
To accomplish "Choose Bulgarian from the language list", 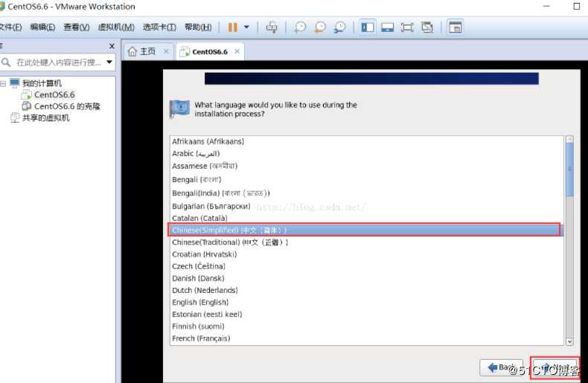I will pyautogui.click(x=366, y=206).
